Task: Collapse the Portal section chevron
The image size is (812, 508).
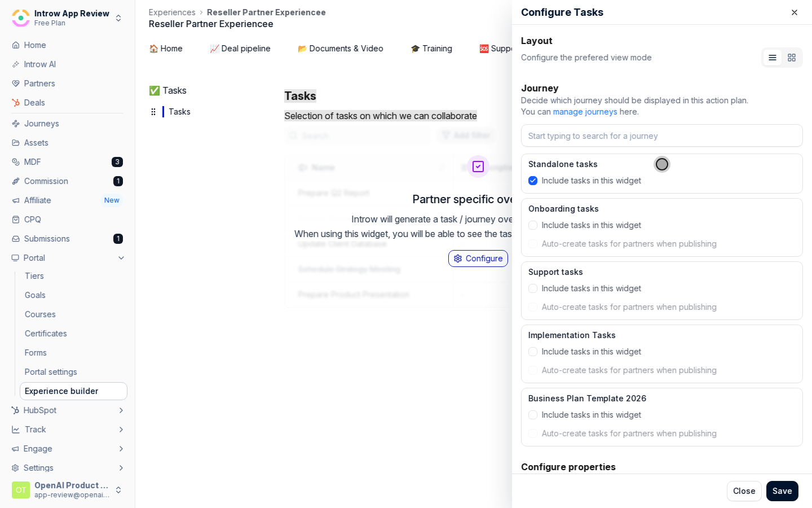Action: pyautogui.click(x=121, y=258)
